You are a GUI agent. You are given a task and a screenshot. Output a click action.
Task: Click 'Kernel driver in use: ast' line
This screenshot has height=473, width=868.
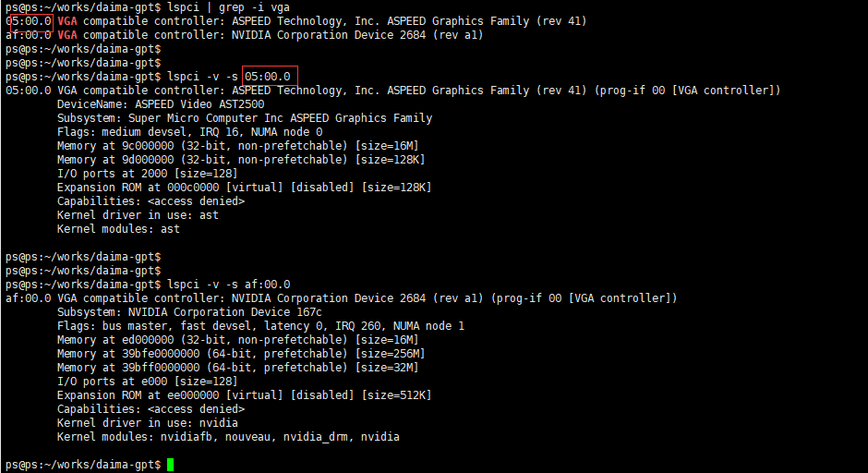coord(138,215)
